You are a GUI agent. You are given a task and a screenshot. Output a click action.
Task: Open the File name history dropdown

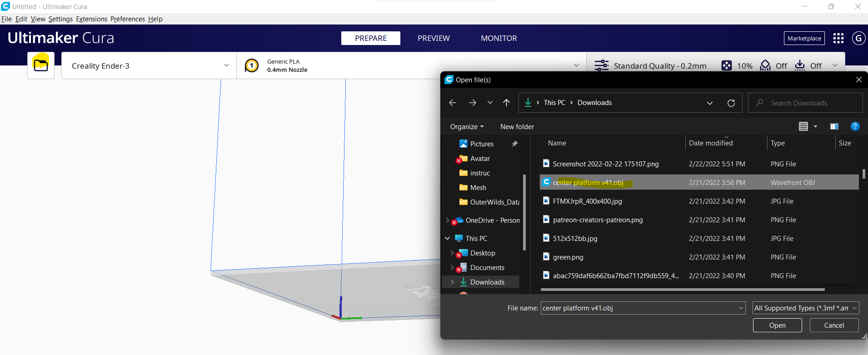point(741,308)
